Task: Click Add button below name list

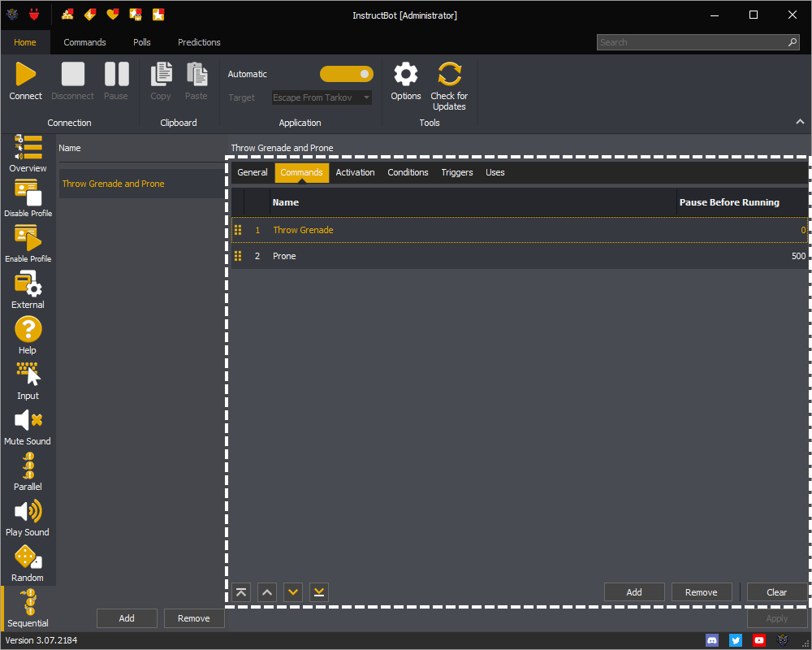Action: click(127, 617)
